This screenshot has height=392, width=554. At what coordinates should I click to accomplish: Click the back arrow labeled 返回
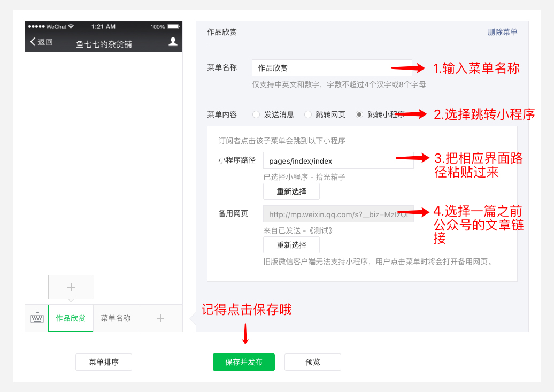click(41, 42)
